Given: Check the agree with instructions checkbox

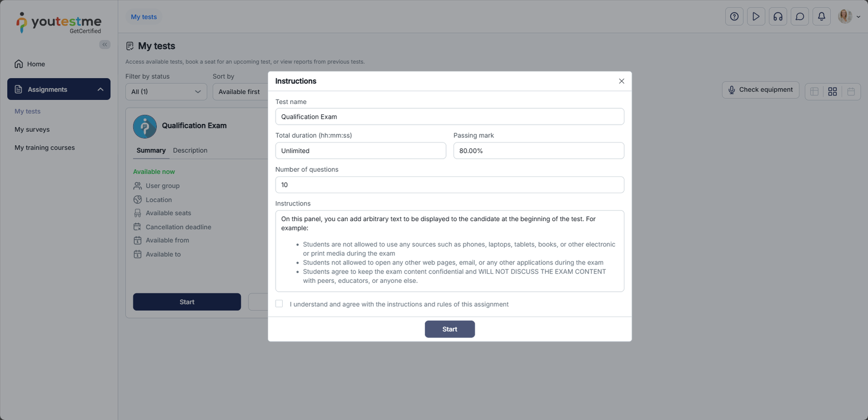Looking at the screenshot, I should [x=279, y=304].
